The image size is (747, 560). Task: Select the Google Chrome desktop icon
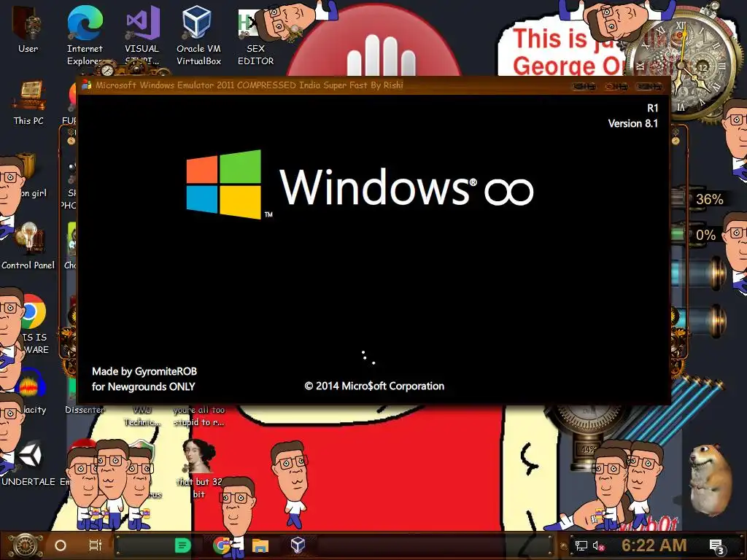[32, 311]
